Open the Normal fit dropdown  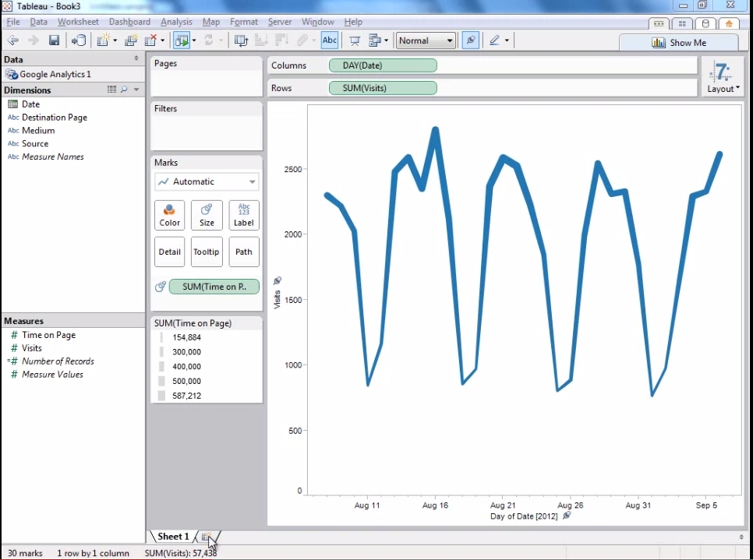click(x=426, y=41)
